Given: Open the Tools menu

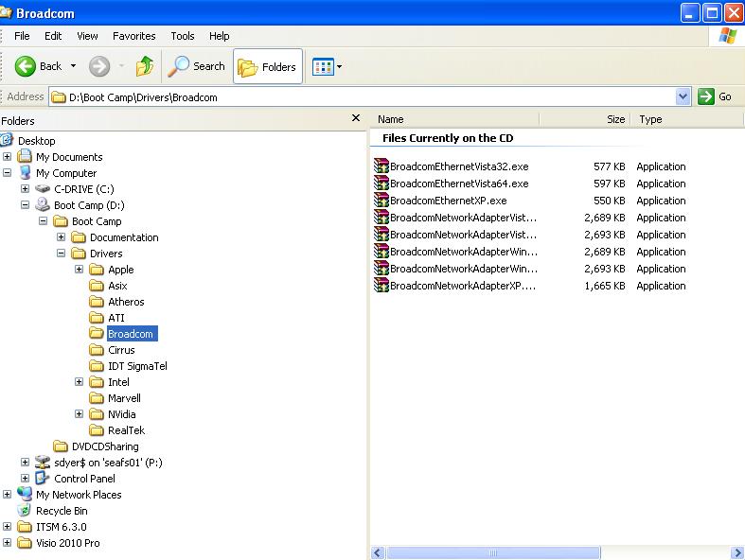Looking at the screenshot, I should click(183, 36).
